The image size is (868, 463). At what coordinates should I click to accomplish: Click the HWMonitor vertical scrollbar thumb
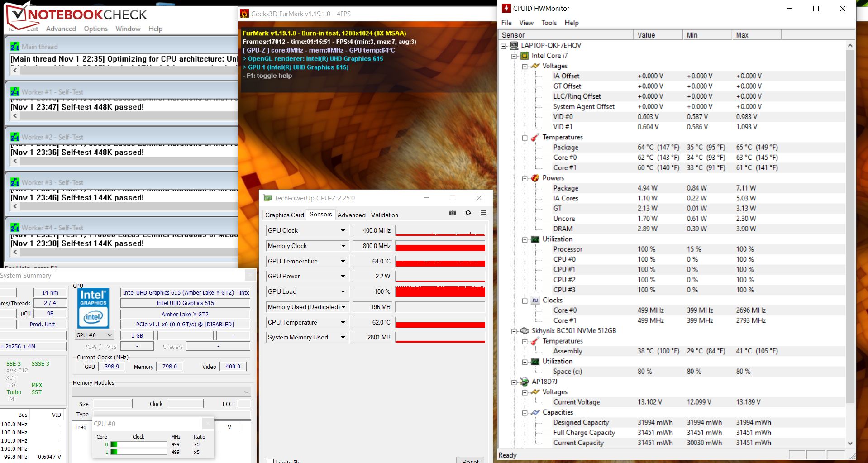point(850,226)
